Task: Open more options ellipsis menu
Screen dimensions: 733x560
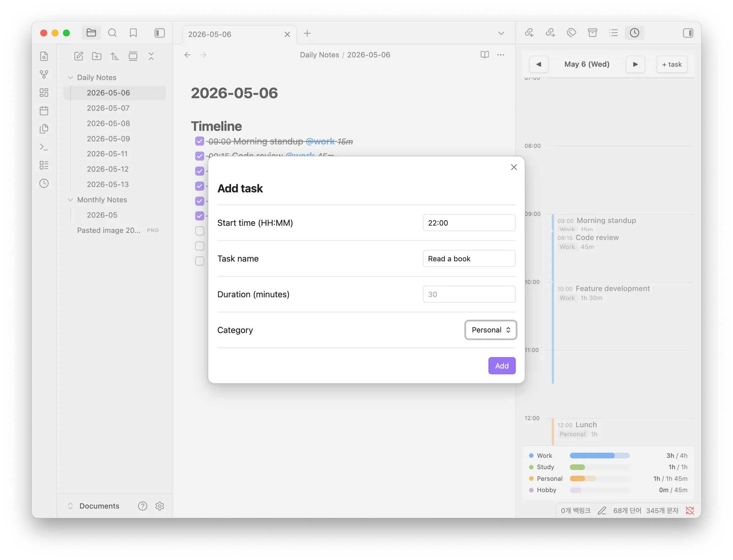Action: 501,55
